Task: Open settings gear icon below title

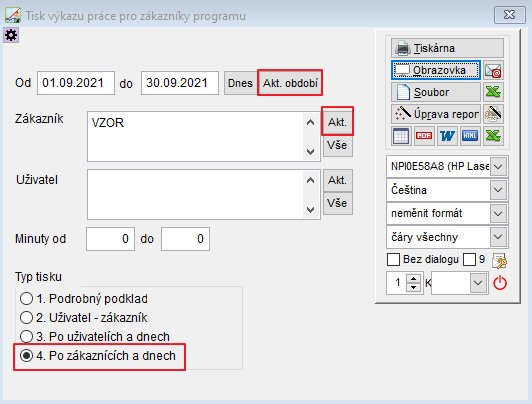Action: tap(11, 35)
